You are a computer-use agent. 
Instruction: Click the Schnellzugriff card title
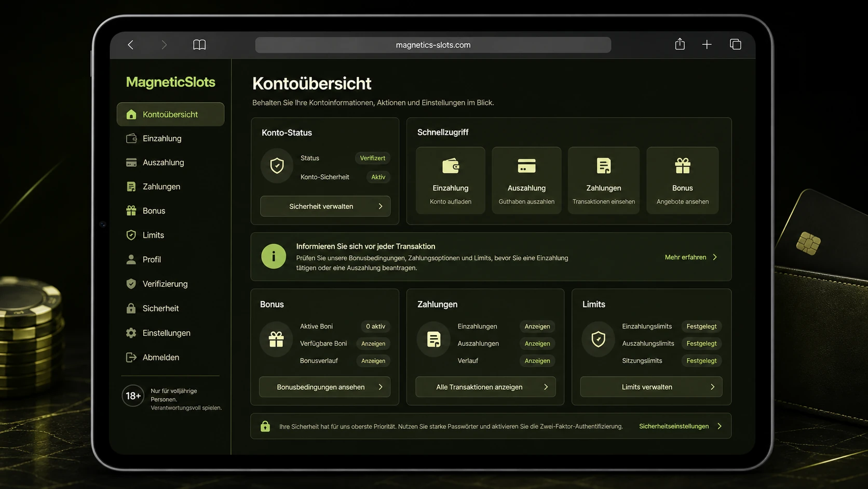click(443, 133)
